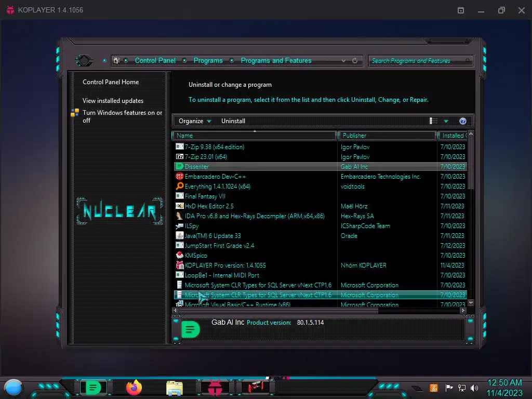This screenshot has height=399, width=532.
Task: Click the green Dissenter list icon
Action: click(x=179, y=166)
